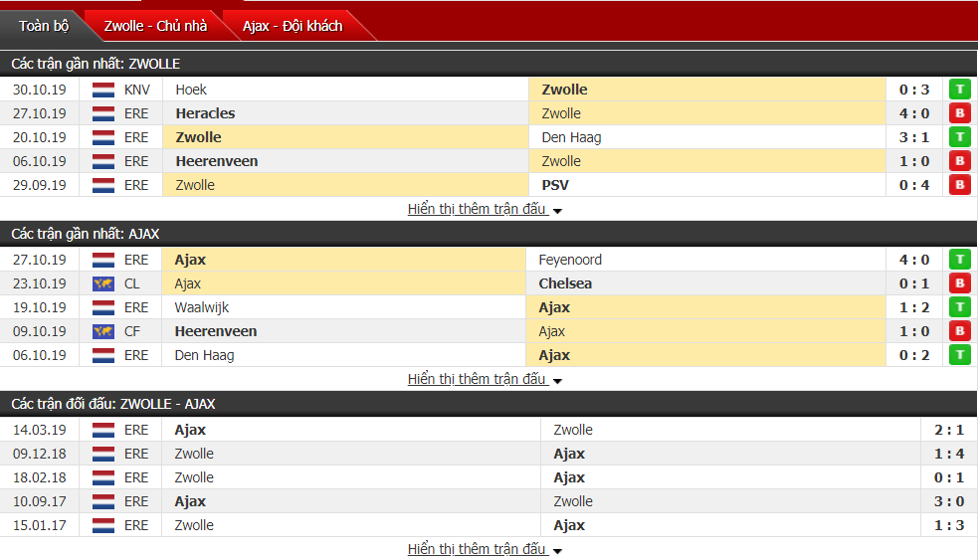Expand arrow next to Ajax's Hiển thị thêm

[557, 381]
